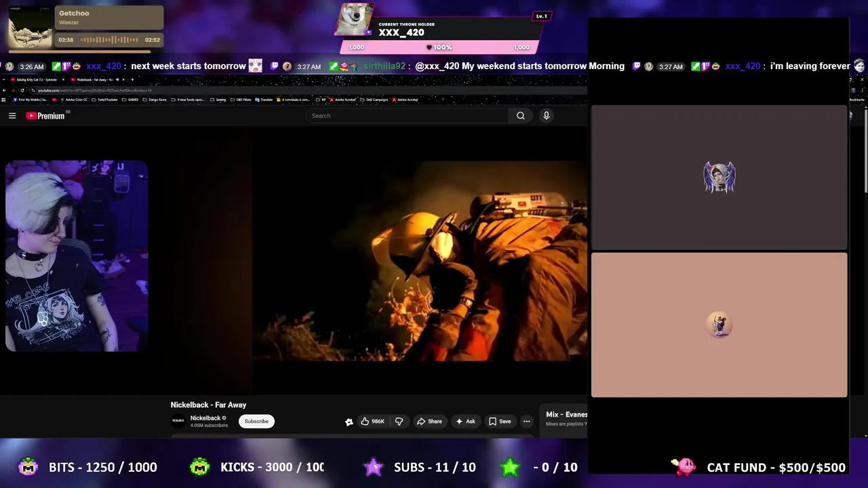The image size is (868, 488).
Task: Open Nickelback channel avatar
Action: pos(178,422)
